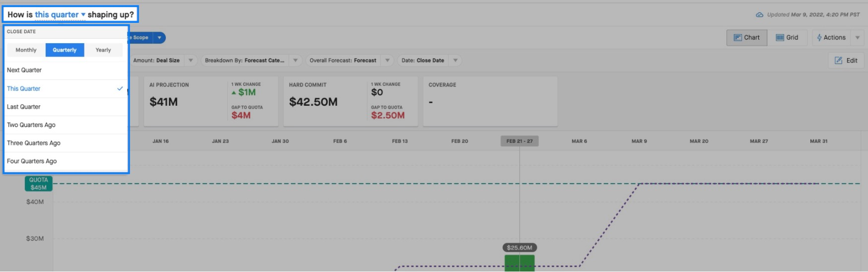
Task: Open the Amount: Deal Size filter
Action: [163, 61]
